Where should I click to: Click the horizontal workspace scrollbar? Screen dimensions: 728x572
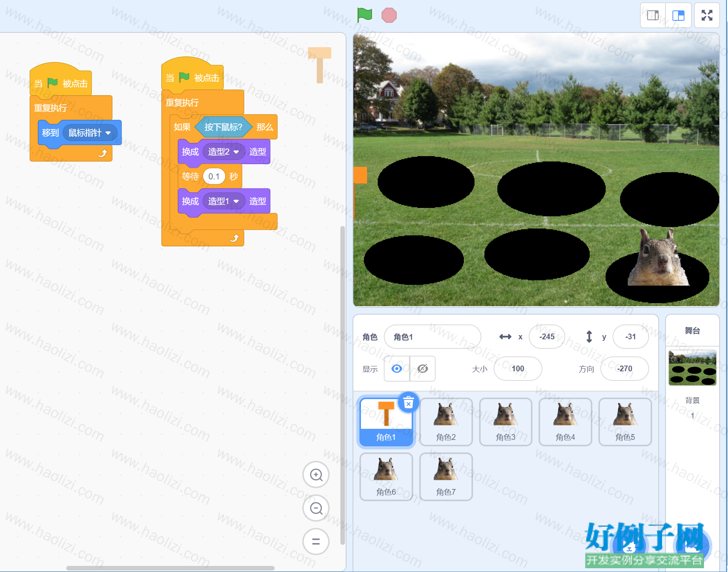(x=170, y=568)
